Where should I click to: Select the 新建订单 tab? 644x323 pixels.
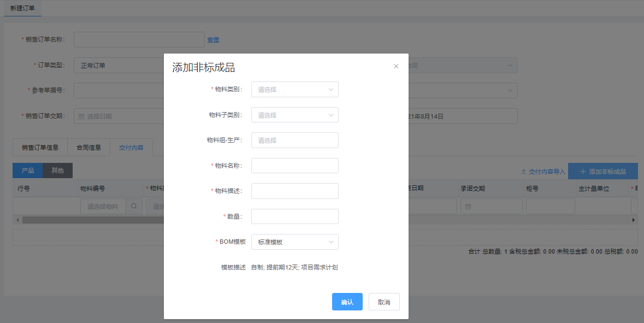[22, 8]
